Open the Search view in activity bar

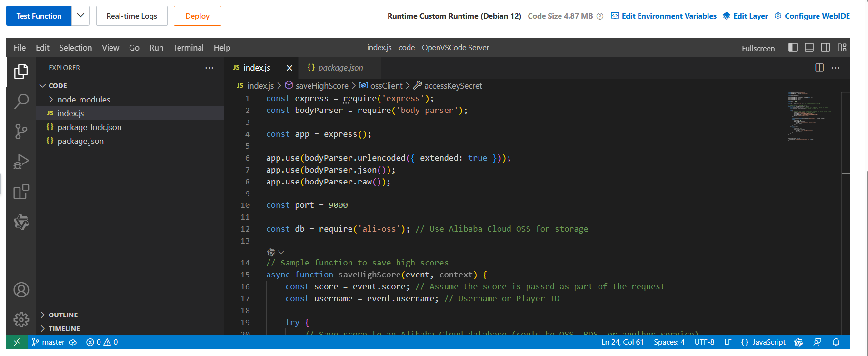pos(21,101)
